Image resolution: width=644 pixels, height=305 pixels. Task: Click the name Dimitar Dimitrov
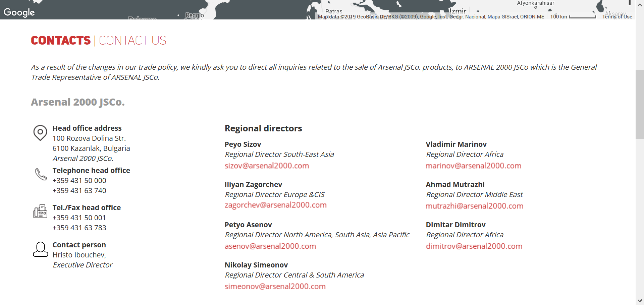coord(456,225)
